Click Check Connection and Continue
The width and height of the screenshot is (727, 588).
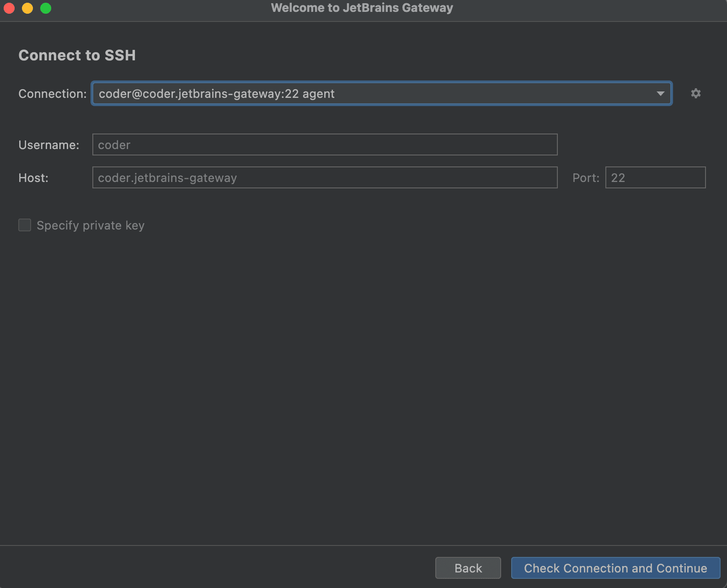(x=615, y=568)
